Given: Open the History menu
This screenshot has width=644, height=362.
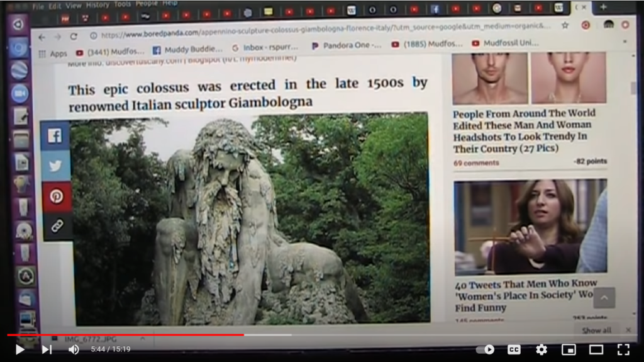Looking at the screenshot, I should [x=97, y=5].
